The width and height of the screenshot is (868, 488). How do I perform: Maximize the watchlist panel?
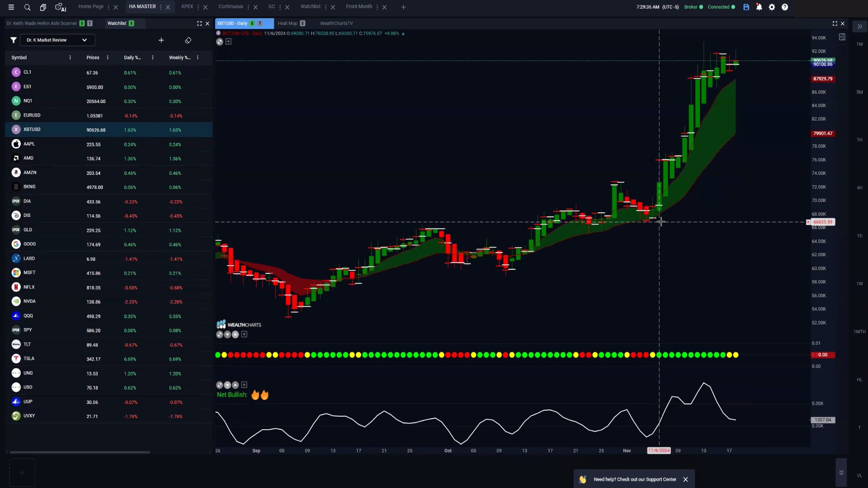click(199, 23)
